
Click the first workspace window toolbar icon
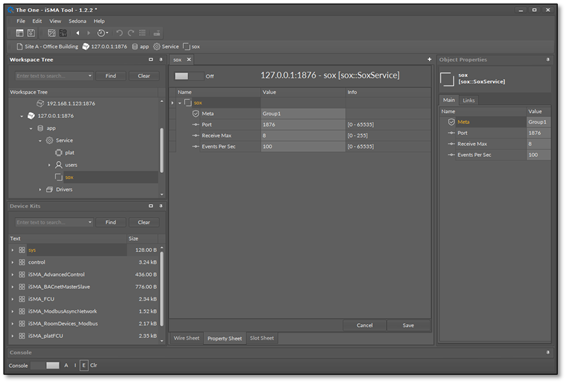click(20, 33)
